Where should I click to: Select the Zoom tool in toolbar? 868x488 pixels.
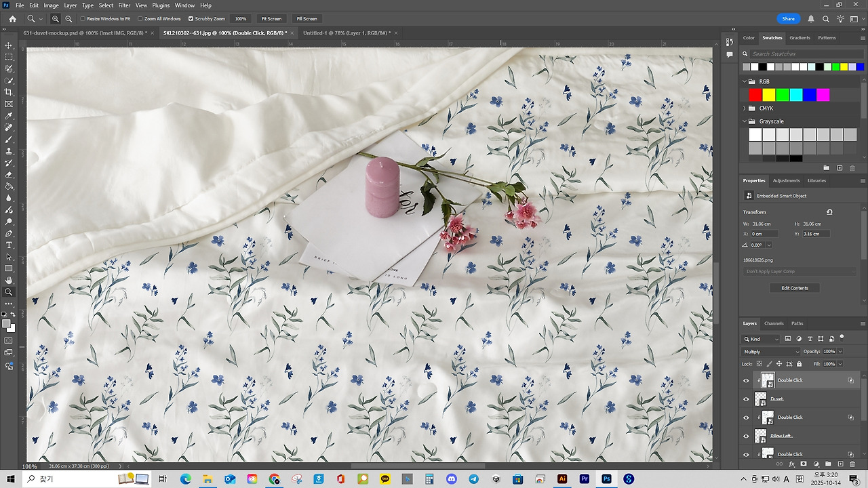coord(9,292)
